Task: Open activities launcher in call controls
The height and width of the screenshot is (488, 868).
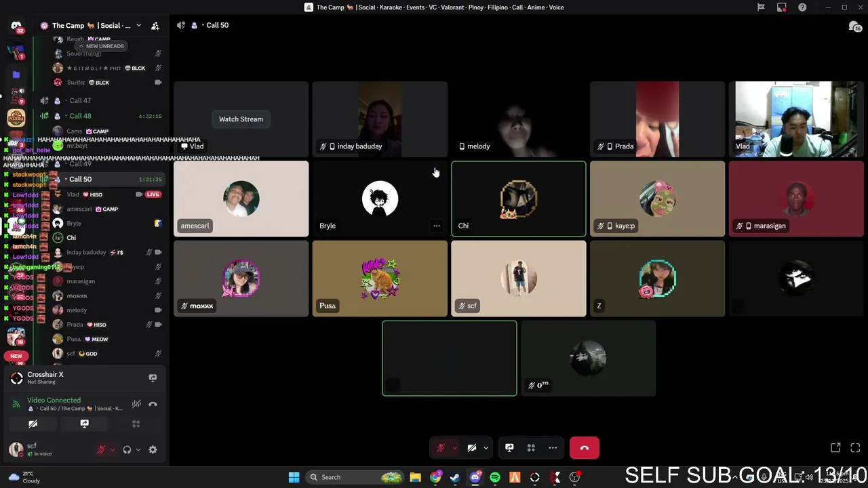Action: (531, 448)
